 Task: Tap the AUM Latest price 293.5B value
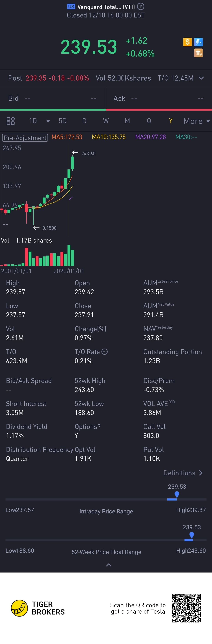(153, 292)
